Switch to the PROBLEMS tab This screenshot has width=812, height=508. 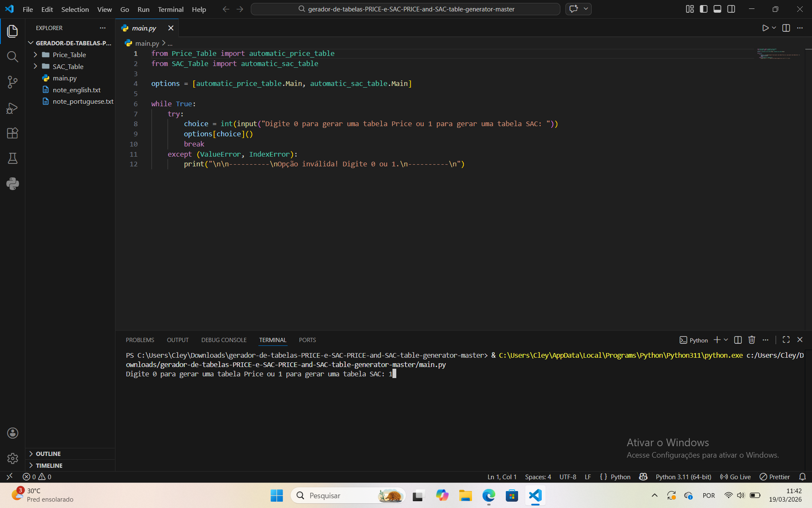point(140,340)
